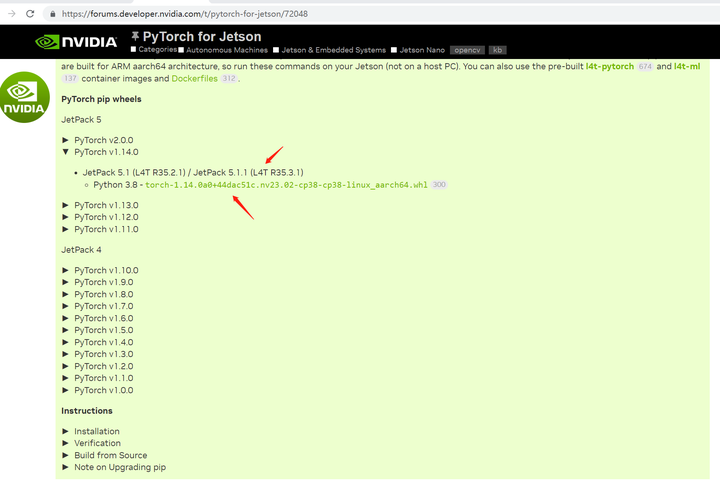Expand the PyTorch v1.7.0 section

coord(98,306)
